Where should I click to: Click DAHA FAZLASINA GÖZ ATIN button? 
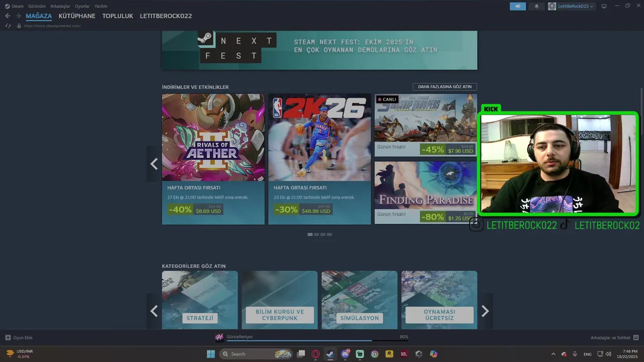tap(445, 86)
